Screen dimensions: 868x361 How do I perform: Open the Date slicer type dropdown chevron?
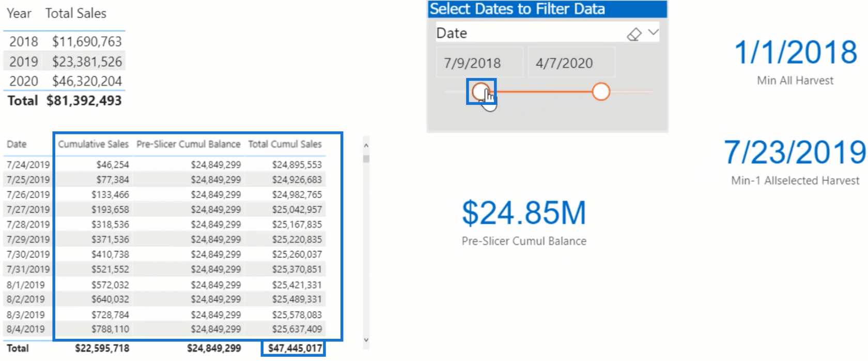click(x=654, y=33)
